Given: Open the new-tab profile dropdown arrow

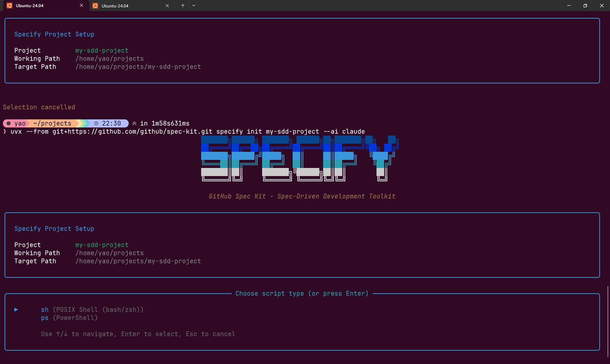Looking at the screenshot, I should [x=194, y=5].
